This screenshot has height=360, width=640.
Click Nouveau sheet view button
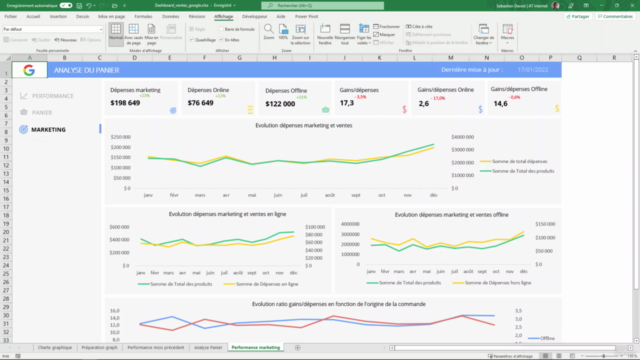(66, 40)
